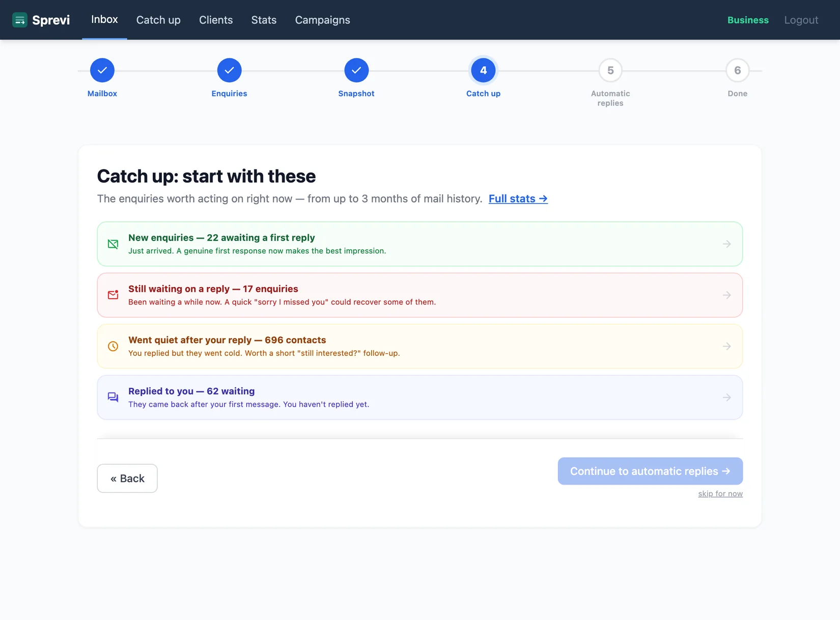Click Continue to automatic replies

pyautogui.click(x=650, y=471)
